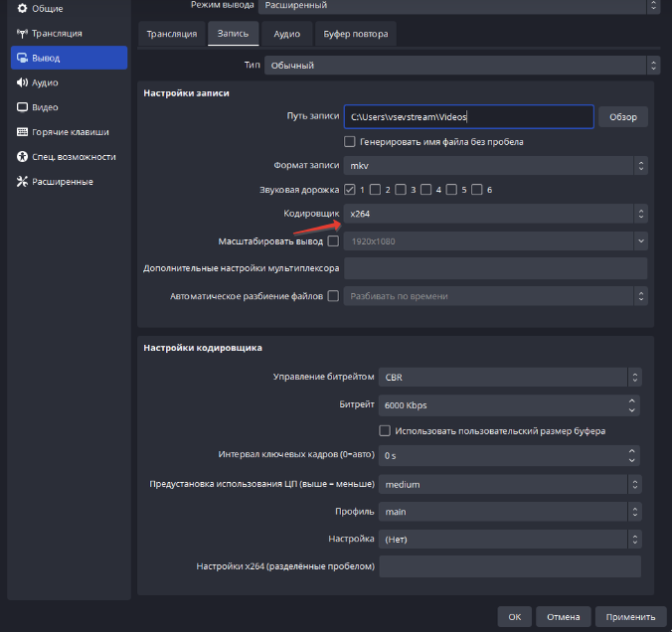Open Video settings monitor icon
The width and height of the screenshot is (672, 632).
pyautogui.click(x=22, y=107)
